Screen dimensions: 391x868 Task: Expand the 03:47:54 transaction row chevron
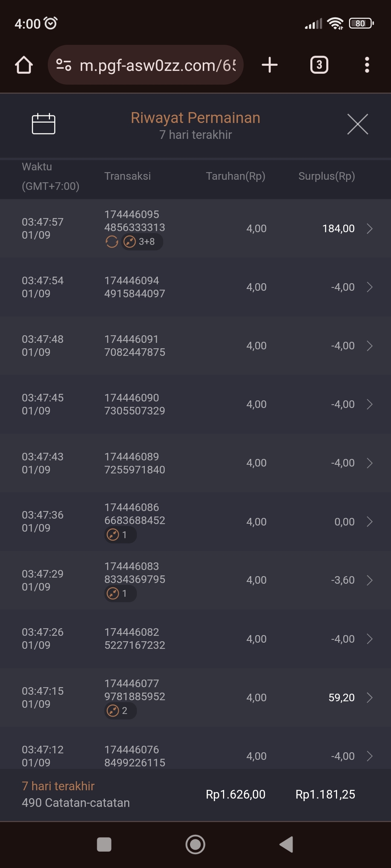coord(369,287)
